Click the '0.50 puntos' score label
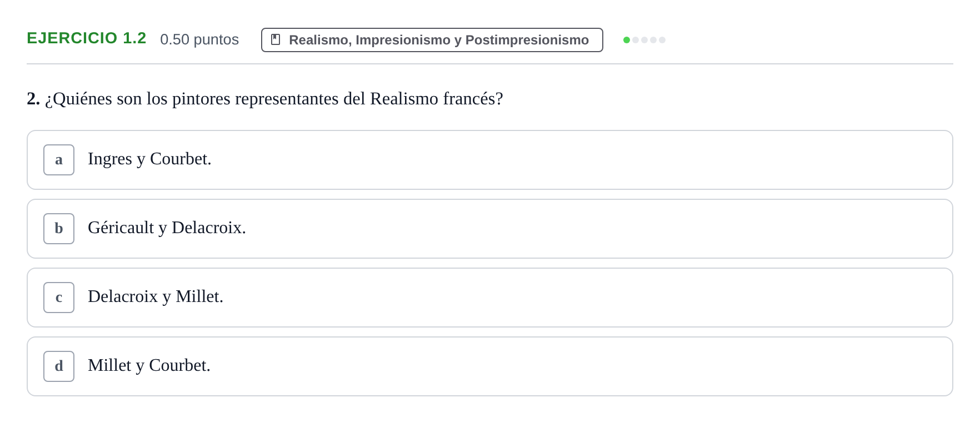The width and height of the screenshot is (980, 423). point(199,39)
